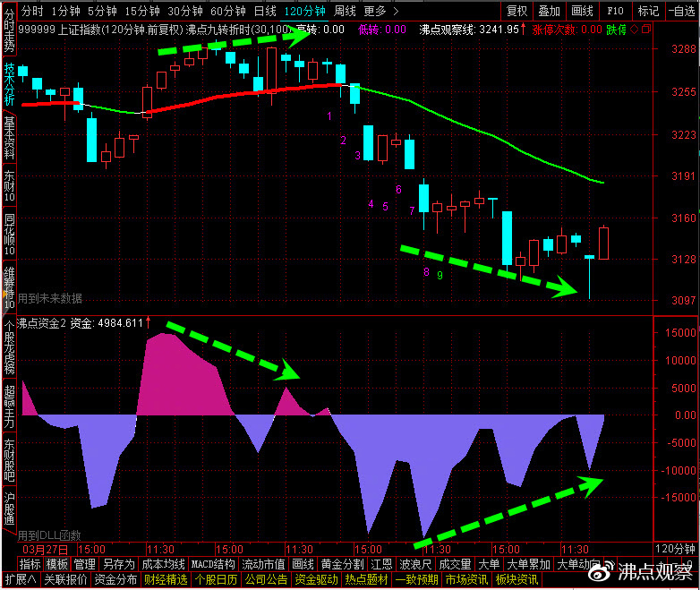Open the 技术分析 sidebar tab
This screenshot has height=590, width=700.
9,83
